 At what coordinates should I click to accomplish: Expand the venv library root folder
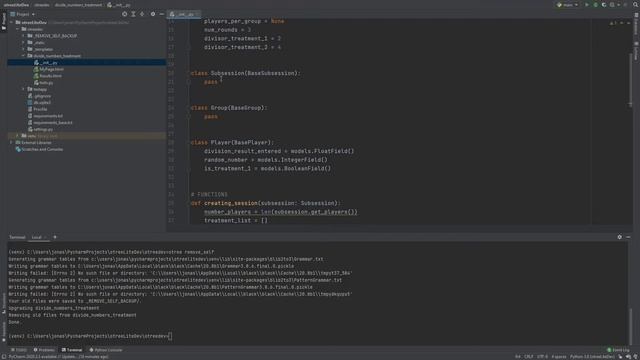[18, 136]
